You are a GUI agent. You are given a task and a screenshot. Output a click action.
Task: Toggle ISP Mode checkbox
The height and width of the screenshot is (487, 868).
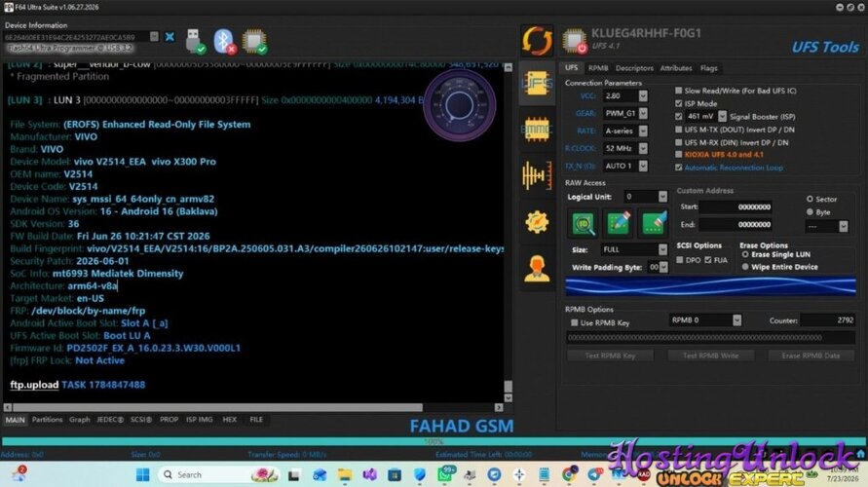pyautogui.click(x=679, y=103)
